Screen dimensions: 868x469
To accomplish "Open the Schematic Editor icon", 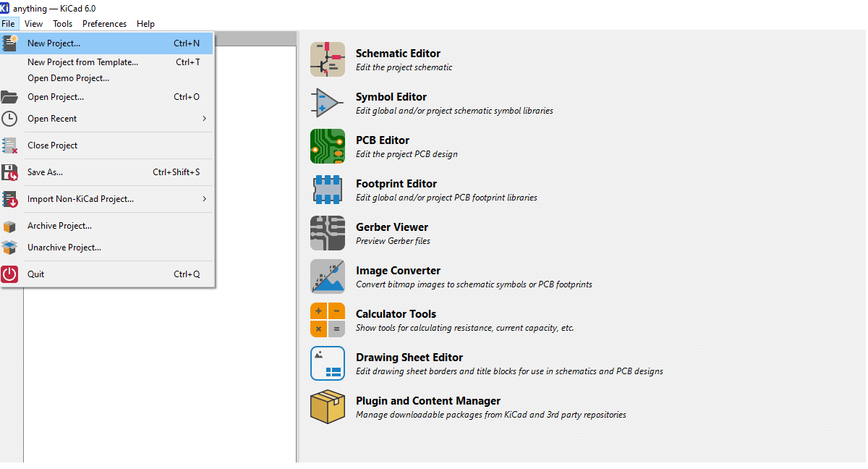I will tap(328, 59).
